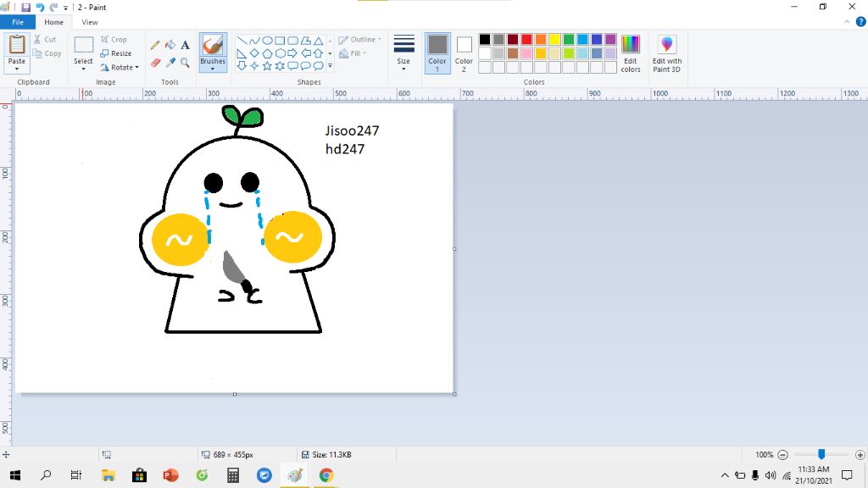
Task: Open the Windows Start menu
Action: (15, 475)
